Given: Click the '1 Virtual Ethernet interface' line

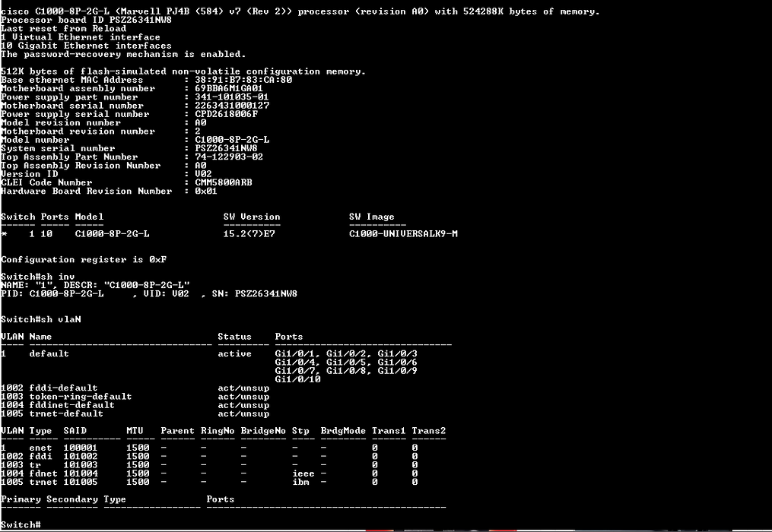Looking at the screenshot, I should pyautogui.click(x=81, y=37).
